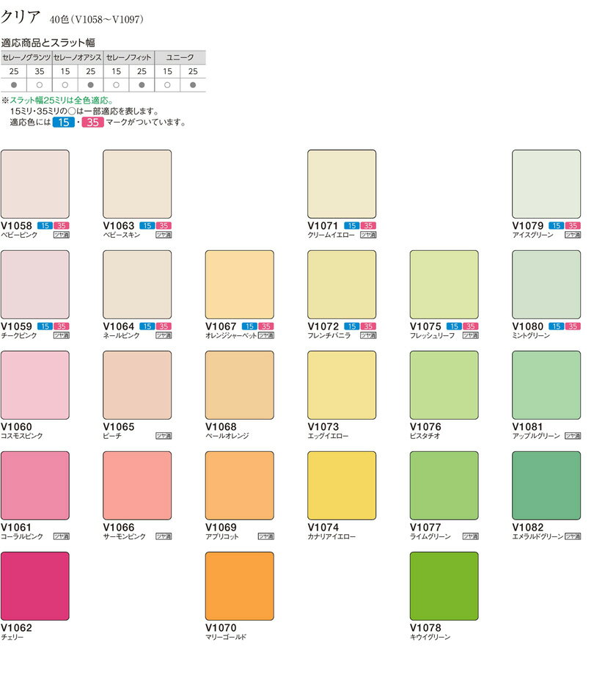Viewport: 616px width, 675px height.
Task: Choose the V1079 Ice Green swatch
Action: click(x=546, y=183)
